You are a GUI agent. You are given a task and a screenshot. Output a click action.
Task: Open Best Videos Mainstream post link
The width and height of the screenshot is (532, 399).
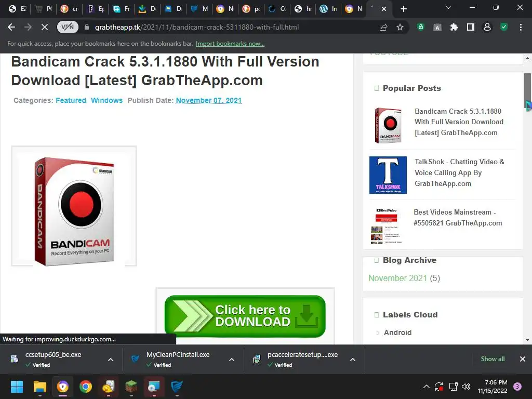point(458,218)
